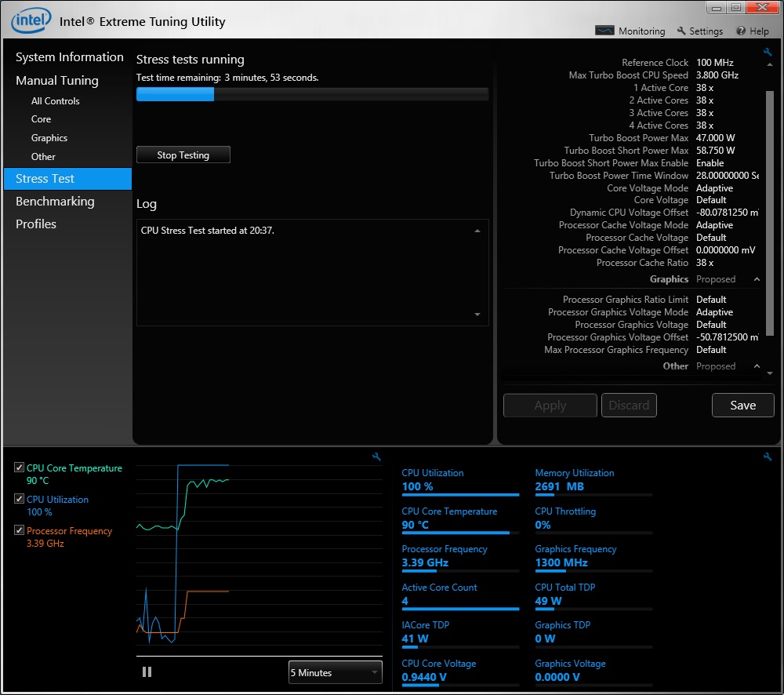Click the stress test progress bar
This screenshot has height=695, width=784.
(x=313, y=94)
